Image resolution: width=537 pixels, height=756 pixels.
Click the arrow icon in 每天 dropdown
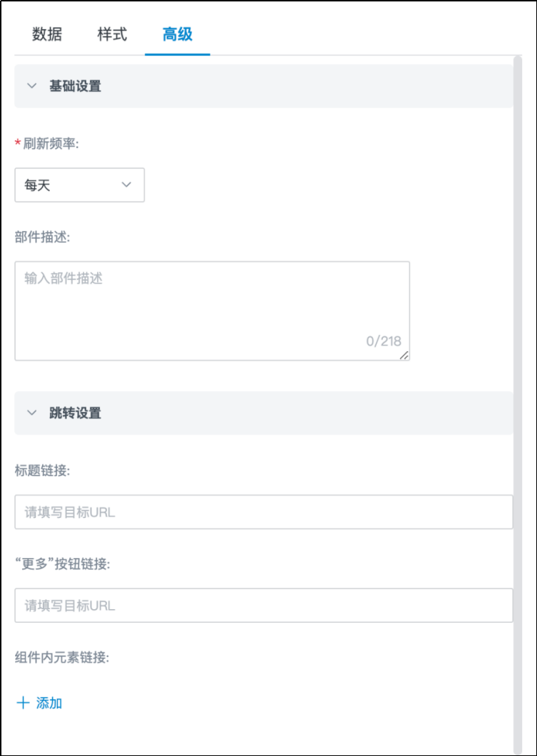click(127, 185)
